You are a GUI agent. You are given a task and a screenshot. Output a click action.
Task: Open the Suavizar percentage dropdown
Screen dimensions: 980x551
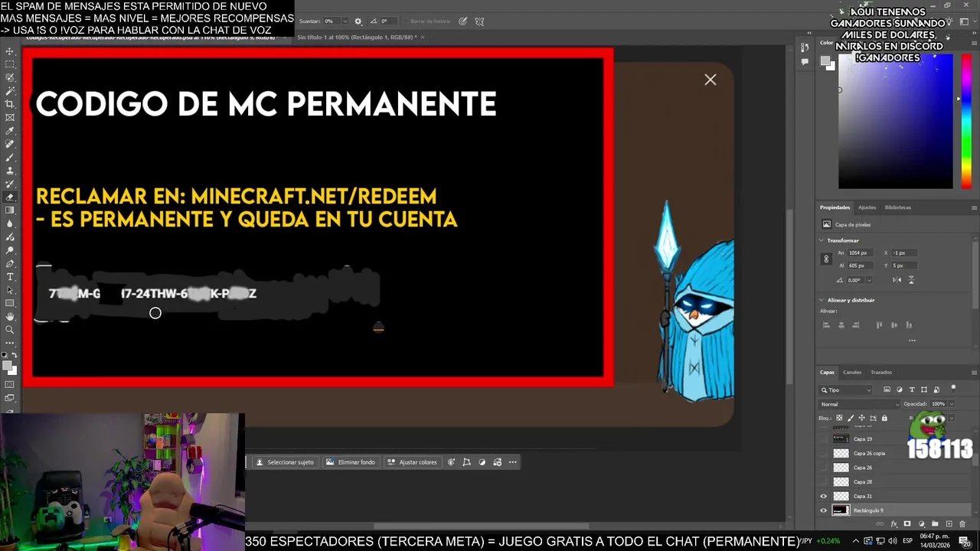pos(344,21)
